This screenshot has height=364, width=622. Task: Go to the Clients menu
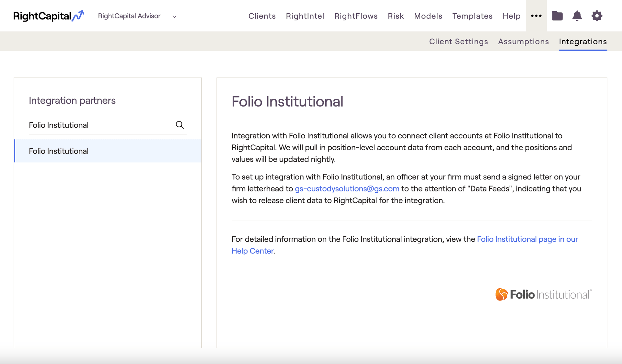(x=262, y=16)
